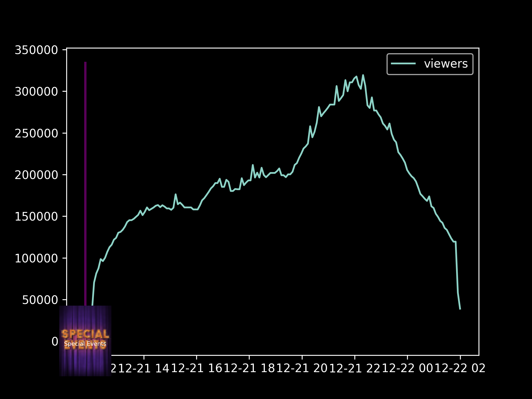This screenshot has height=399, width=532.
Task: Click the 100000 y-axis tick label
Action: pyautogui.click(x=36, y=258)
